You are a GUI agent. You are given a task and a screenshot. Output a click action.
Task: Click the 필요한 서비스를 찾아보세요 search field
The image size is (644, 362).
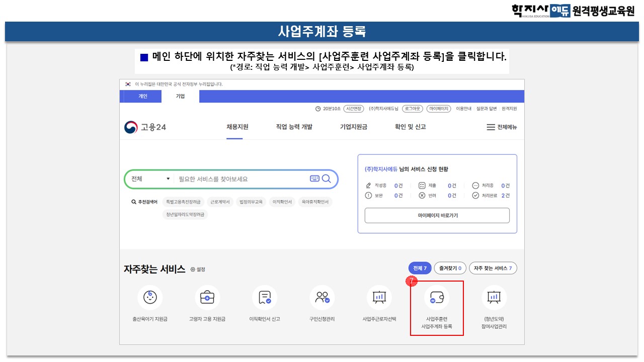click(242, 179)
